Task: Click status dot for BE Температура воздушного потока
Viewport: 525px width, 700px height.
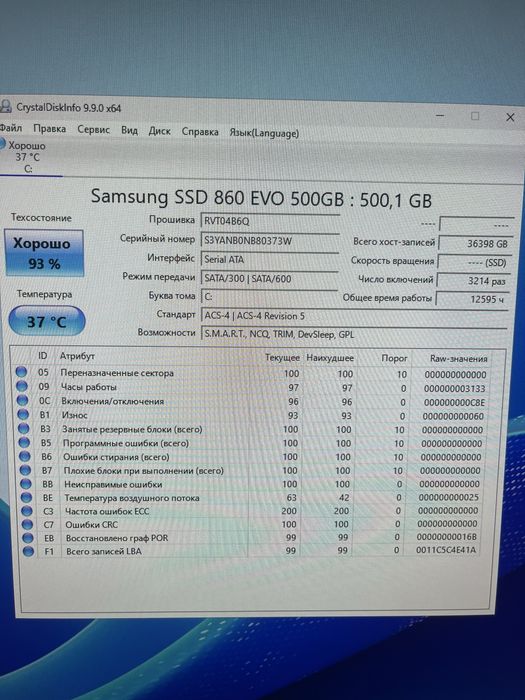Action: click(26, 497)
